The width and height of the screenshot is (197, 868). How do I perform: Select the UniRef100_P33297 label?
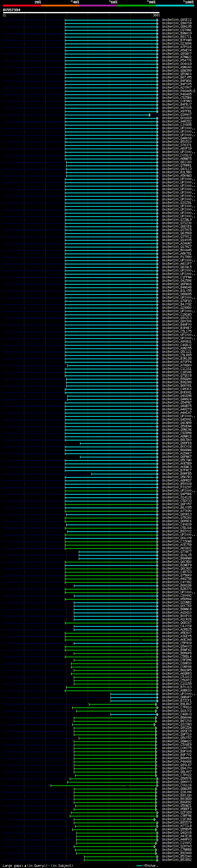click(x=177, y=487)
